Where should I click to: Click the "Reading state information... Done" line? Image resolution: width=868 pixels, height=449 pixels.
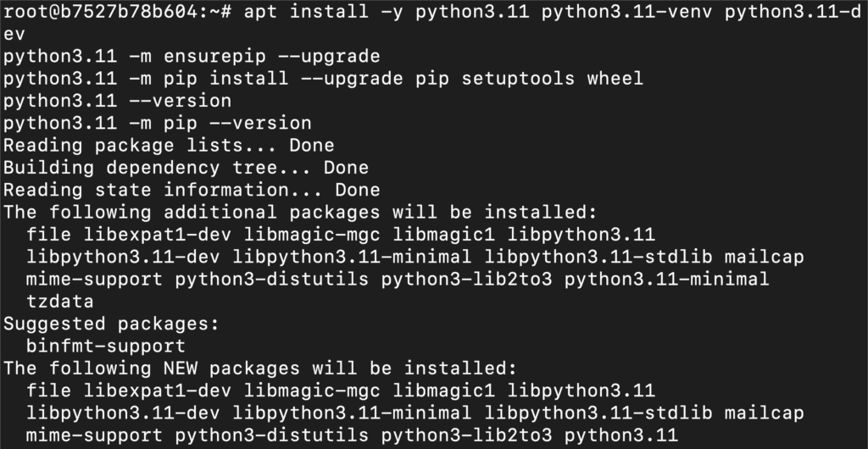192,190
